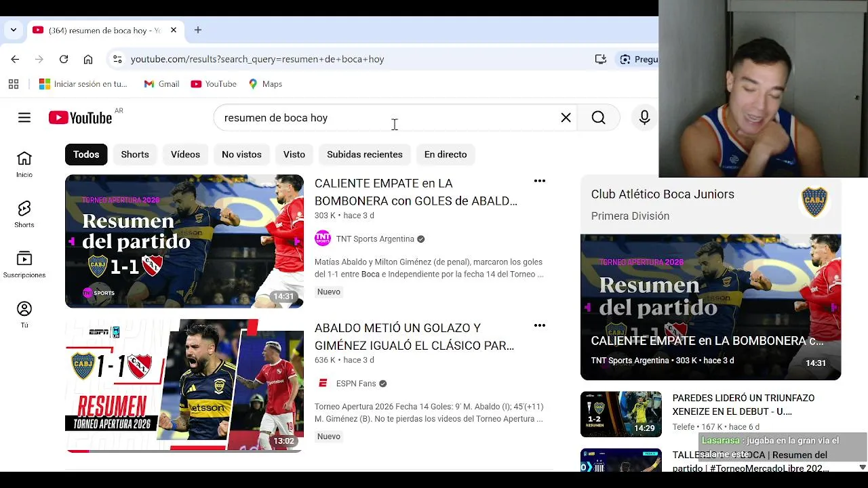Image resolution: width=868 pixels, height=488 pixels.
Task: Start voice search with the microphone
Action: pos(644,118)
